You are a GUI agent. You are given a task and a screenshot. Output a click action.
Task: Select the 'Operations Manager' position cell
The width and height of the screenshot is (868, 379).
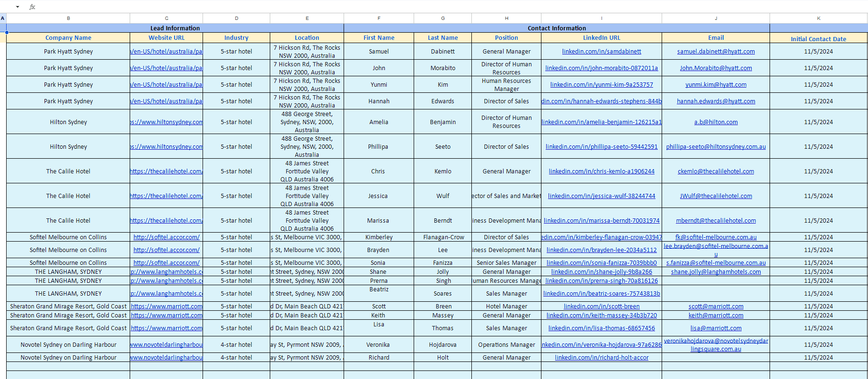pos(506,345)
